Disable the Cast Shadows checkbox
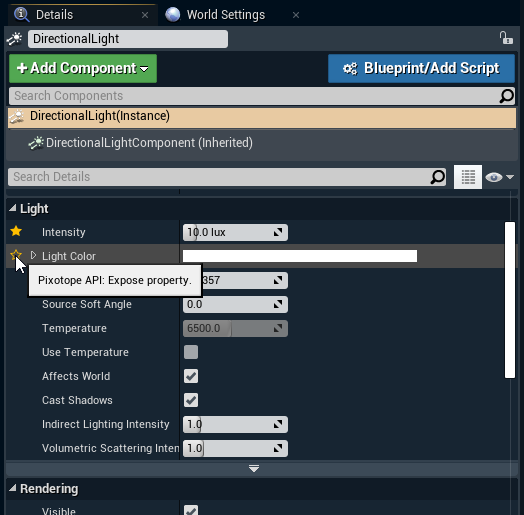The width and height of the screenshot is (524, 515). pos(191,400)
